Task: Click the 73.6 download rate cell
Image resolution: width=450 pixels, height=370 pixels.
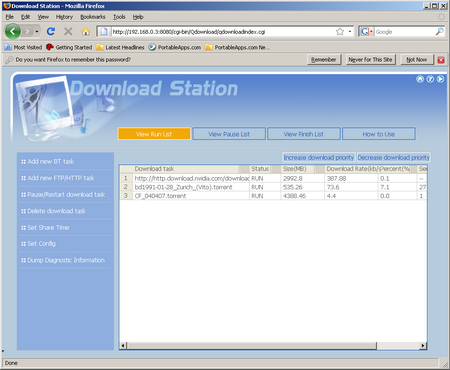Action: [x=351, y=187]
